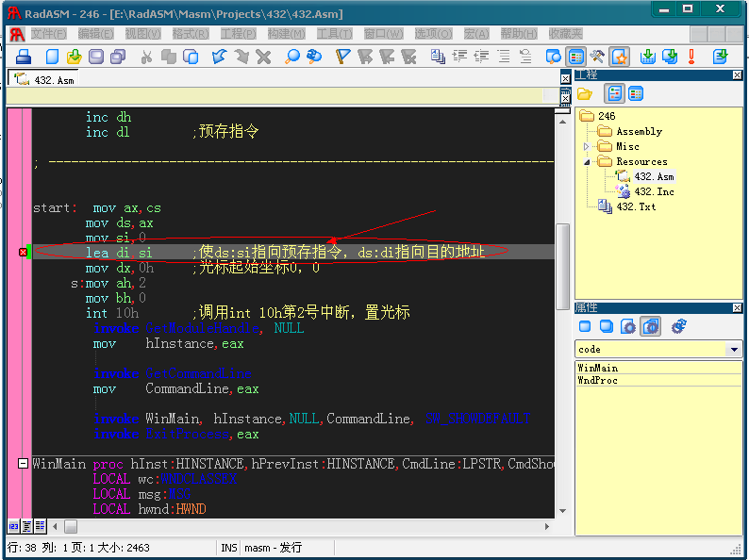Click the project panel folder icon

pyautogui.click(x=585, y=93)
